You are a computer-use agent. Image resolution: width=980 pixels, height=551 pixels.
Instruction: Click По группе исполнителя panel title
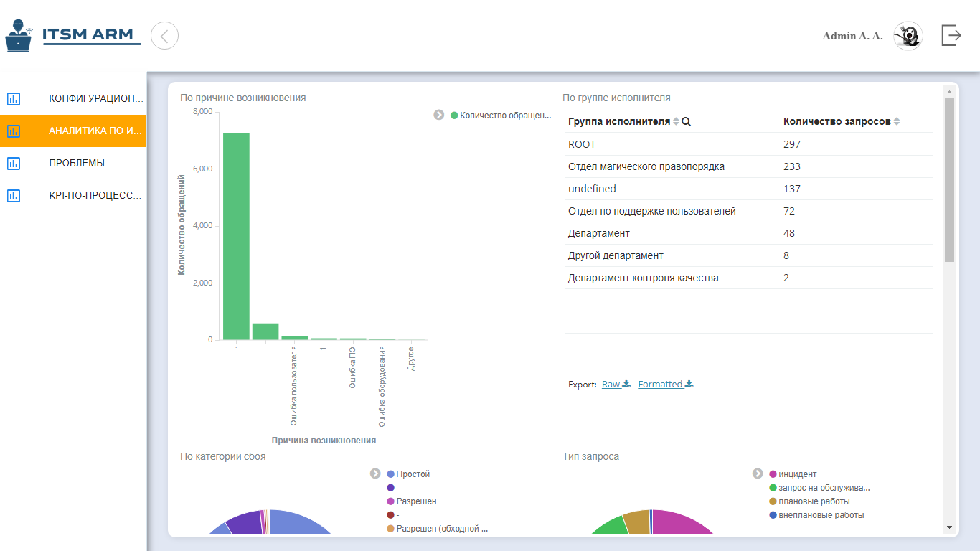616,98
